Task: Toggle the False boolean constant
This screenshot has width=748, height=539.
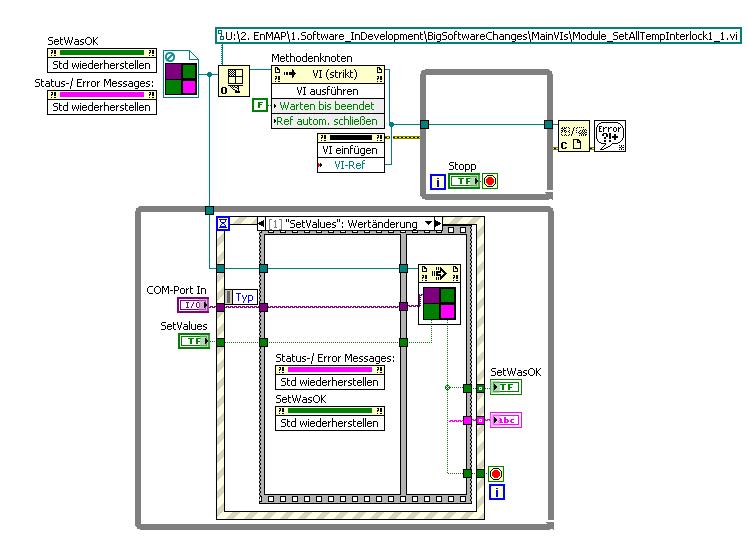Action: 260,105
